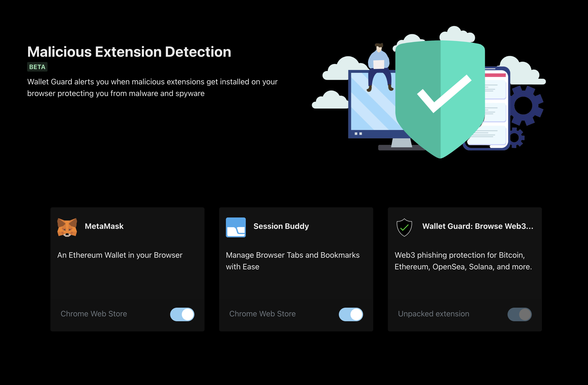Viewport: 588px width, 385px height.
Task: Click the 'Wallet Guard alerts you' intro paragraph
Action: pos(152,88)
